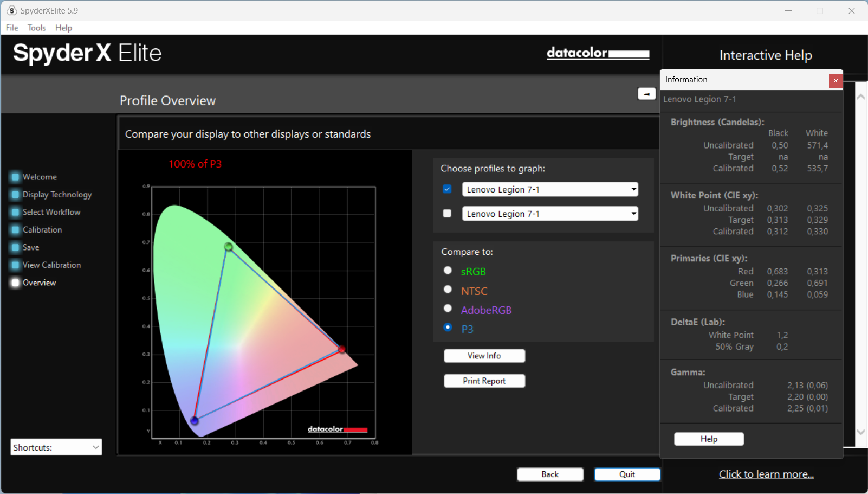Click the Display Technology step icon
Image resolution: width=868 pixels, height=494 pixels.
(15, 194)
